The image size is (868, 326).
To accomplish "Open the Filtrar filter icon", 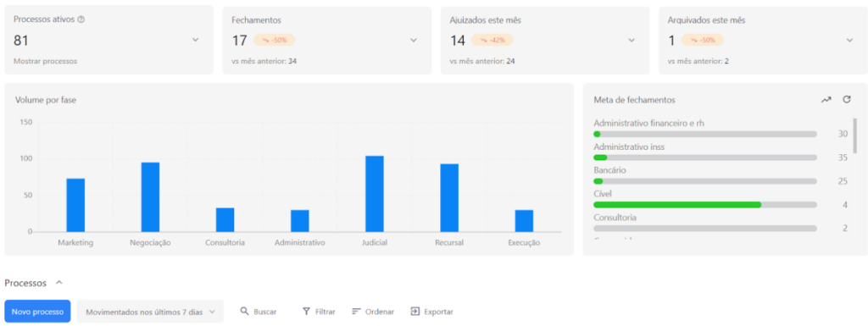I will 306,312.
